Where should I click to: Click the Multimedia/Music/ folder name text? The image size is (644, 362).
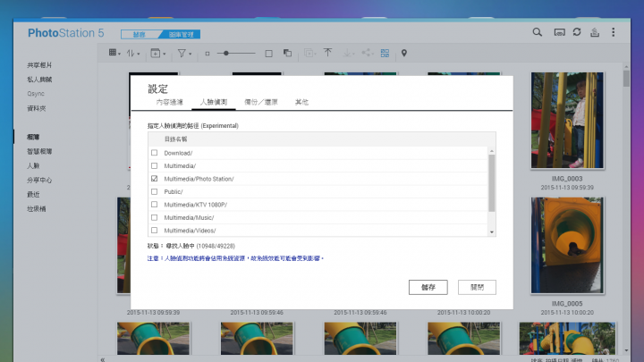pyautogui.click(x=189, y=218)
